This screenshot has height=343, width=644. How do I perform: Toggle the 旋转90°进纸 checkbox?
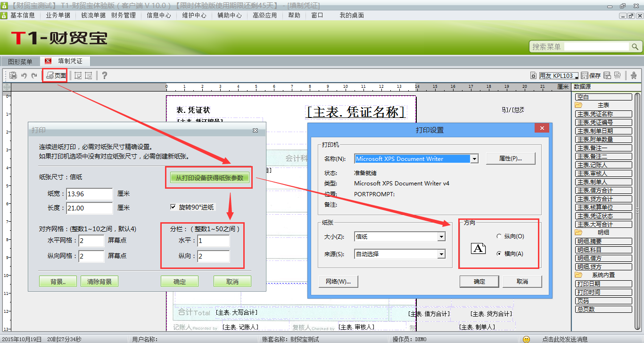click(x=173, y=207)
